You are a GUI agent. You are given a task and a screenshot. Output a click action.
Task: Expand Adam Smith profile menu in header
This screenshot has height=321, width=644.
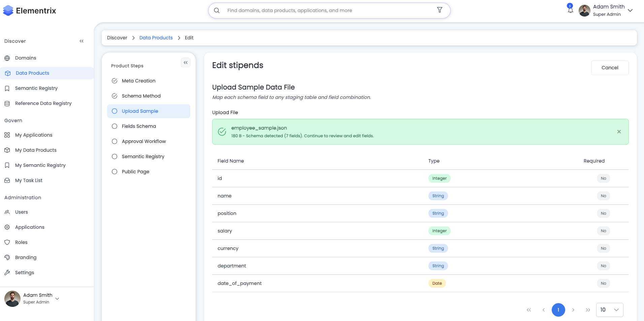630,10
